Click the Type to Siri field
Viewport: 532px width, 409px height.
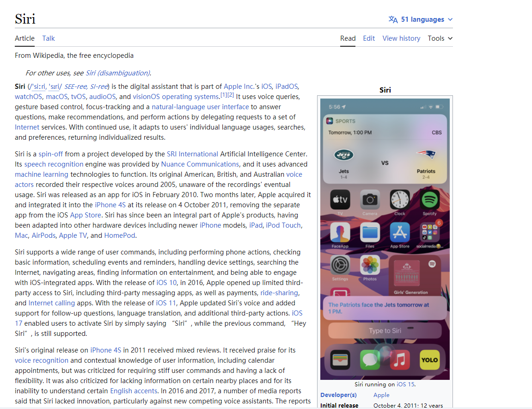point(385,331)
